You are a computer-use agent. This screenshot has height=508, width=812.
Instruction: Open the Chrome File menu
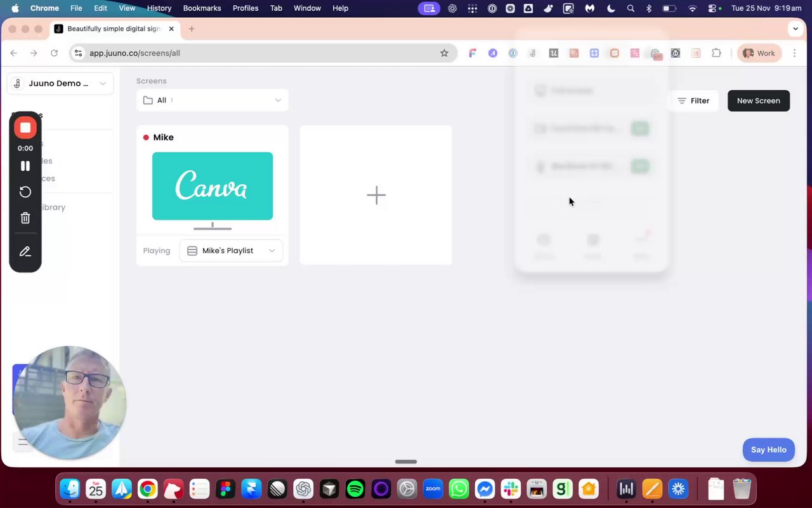[x=76, y=8]
